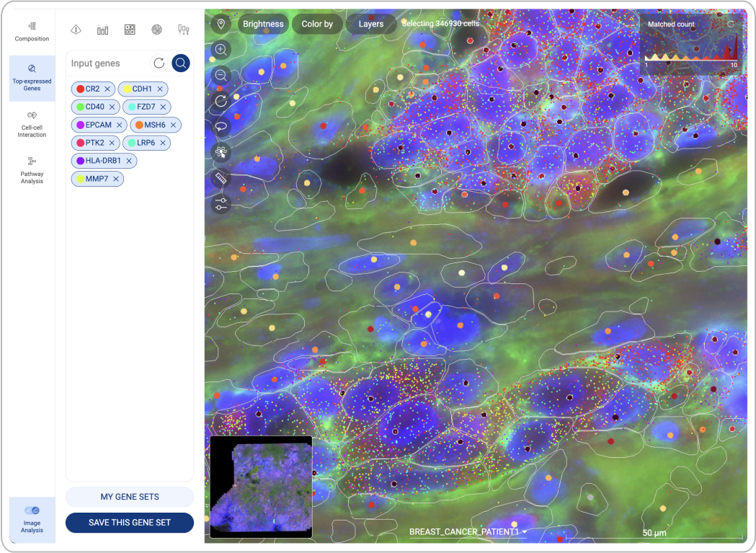Click the zoom in magnifier icon

pyautogui.click(x=221, y=50)
